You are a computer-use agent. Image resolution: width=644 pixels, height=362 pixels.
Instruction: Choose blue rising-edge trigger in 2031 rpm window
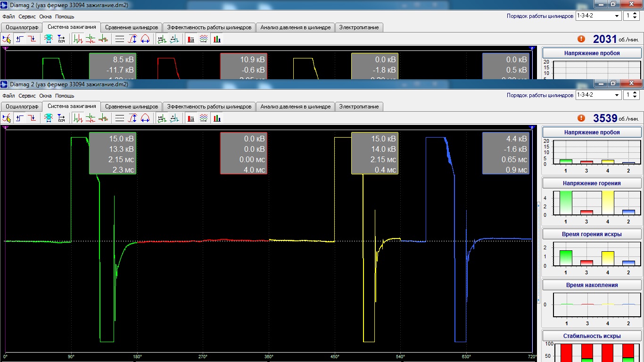pyautogui.click(x=20, y=39)
